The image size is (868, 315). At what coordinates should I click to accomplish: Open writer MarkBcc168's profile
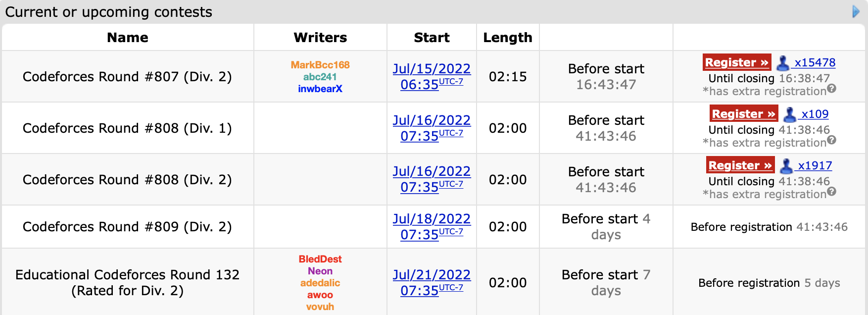click(320, 65)
